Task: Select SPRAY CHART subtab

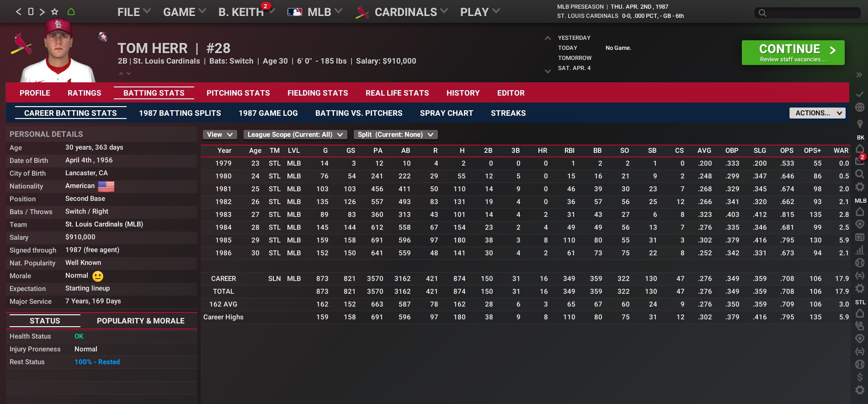Action: [x=447, y=113]
